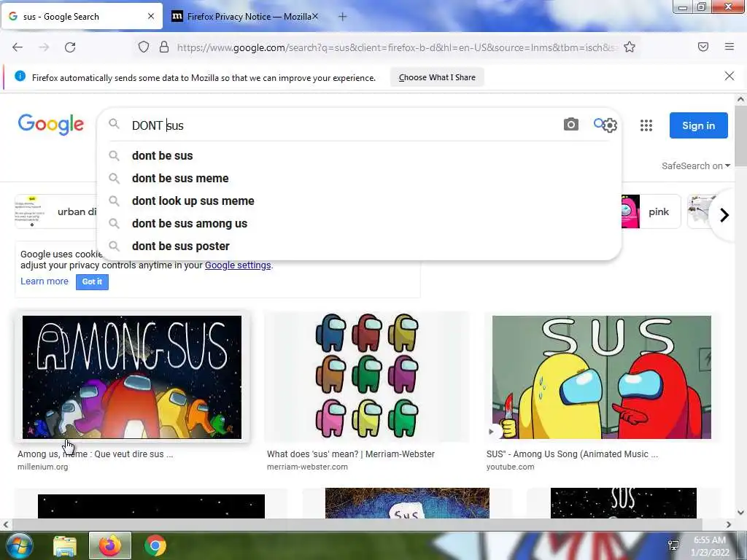Close the Firefox Privacy Notice tab
The width and height of the screenshot is (747, 560).
315,16
